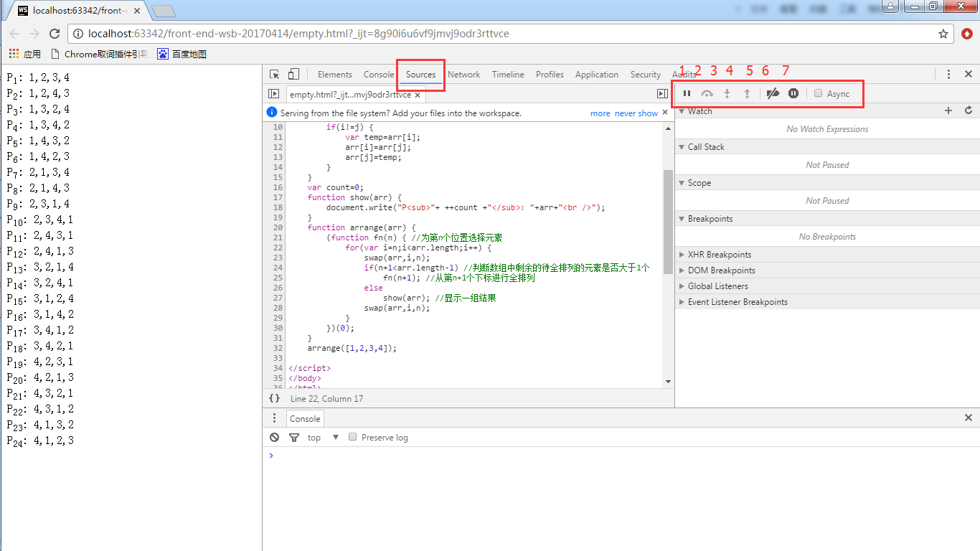980x551 pixels.
Task: Click line number 22 in the gutter
Action: (x=276, y=248)
